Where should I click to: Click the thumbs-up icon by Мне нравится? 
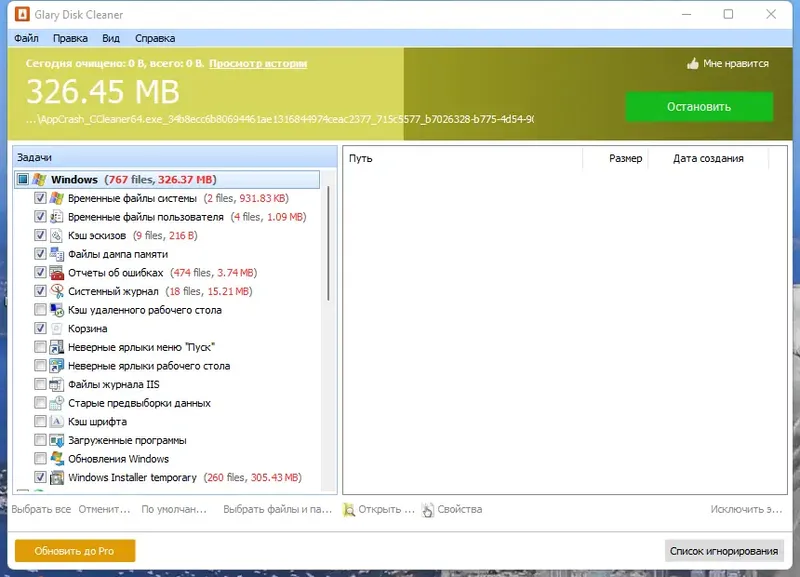692,64
